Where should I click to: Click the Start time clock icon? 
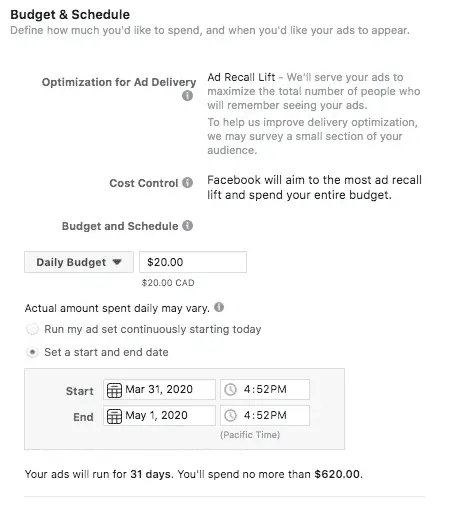[230, 389]
